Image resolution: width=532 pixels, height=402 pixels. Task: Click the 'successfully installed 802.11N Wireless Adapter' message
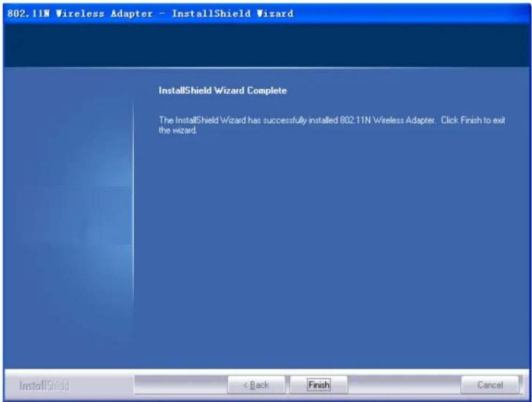tap(332, 125)
